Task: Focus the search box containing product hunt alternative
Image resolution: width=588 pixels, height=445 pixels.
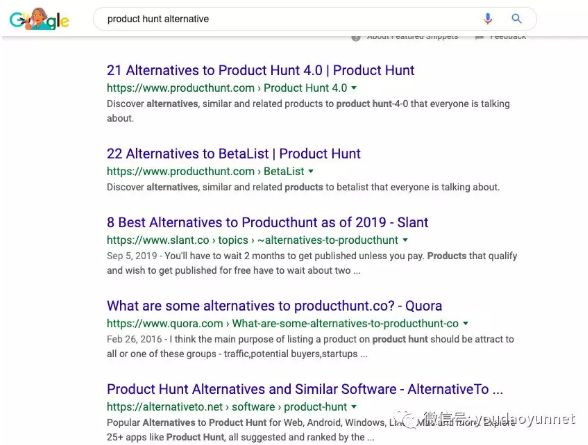Action: pyautogui.click(x=314, y=19)
